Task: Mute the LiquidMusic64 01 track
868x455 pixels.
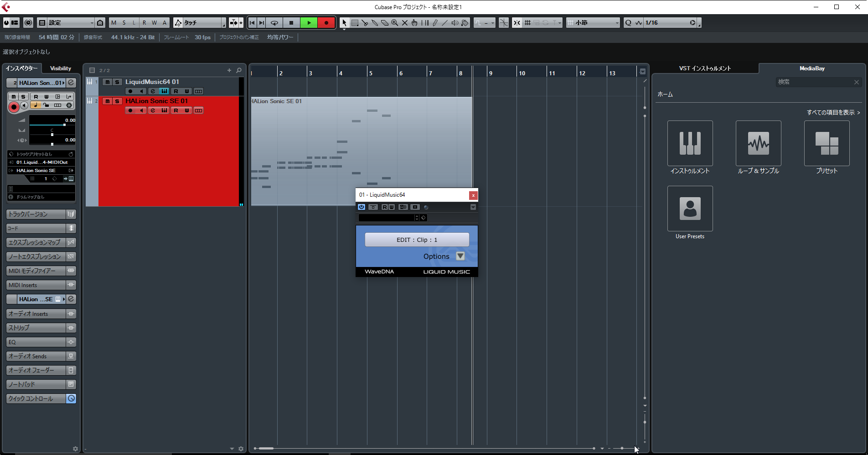Action: 108,82
